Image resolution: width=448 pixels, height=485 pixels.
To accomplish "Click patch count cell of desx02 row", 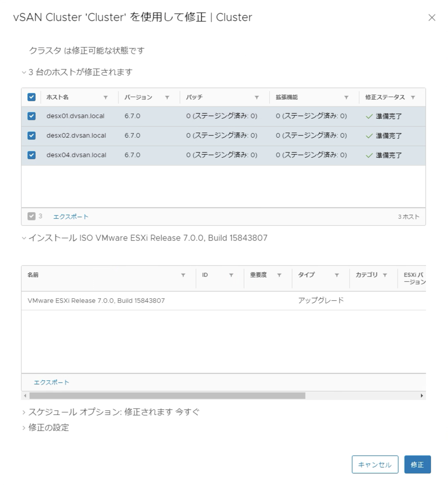I will point(222,135).
